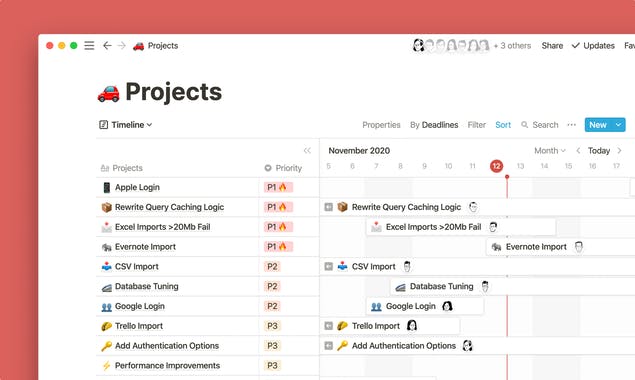635x380 pixels.
Task: Click the box icon in Rewrite Query row
Action: [x=107, y=207]
